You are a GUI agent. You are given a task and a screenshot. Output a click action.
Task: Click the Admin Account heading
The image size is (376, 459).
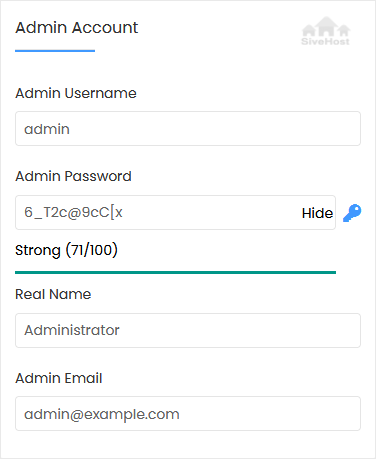(x=77, y=27)
